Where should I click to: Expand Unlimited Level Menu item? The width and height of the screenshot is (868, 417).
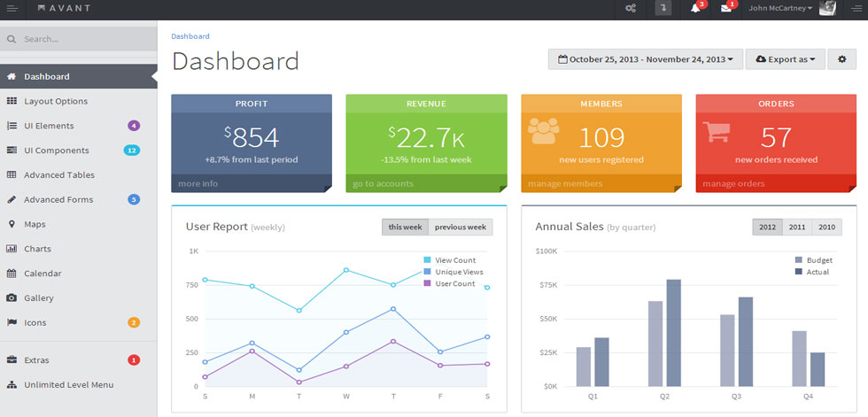tap(79, 384)
